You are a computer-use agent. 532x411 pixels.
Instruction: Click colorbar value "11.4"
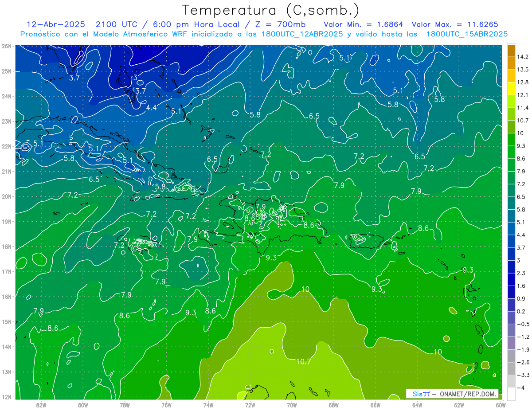[x=523, y=108]
